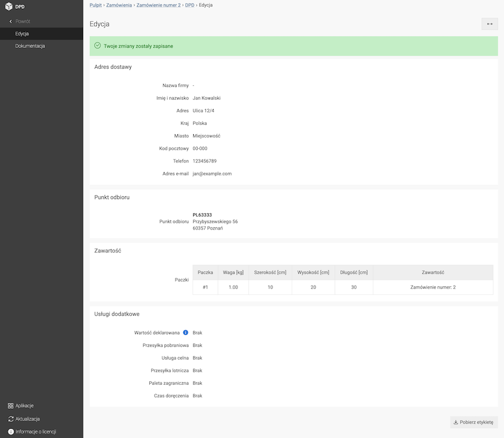Image resolution: width=504 pixels, height=438 pixels.
Task: Click the Szerokość [cm] column header
Action: (x=270, y=272)
